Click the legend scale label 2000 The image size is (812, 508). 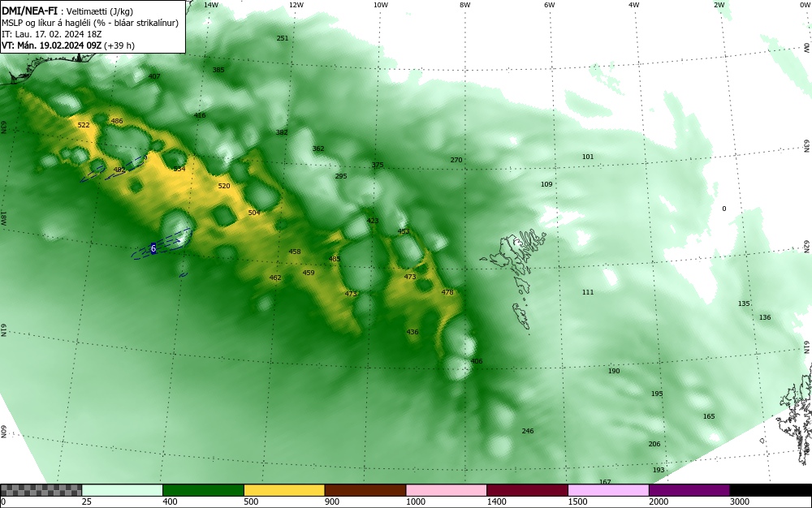[x=659, y=502]
